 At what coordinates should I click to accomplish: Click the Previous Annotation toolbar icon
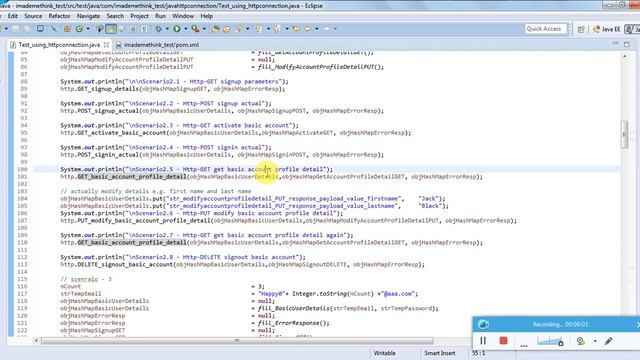tap(278, 29)
